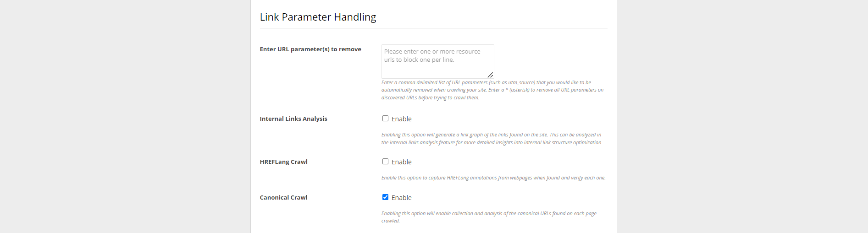The height and width of the screenshot is (233, 868).
Task: Click the "Canonical Crawl" field label
Action: (x=283, y=198)
